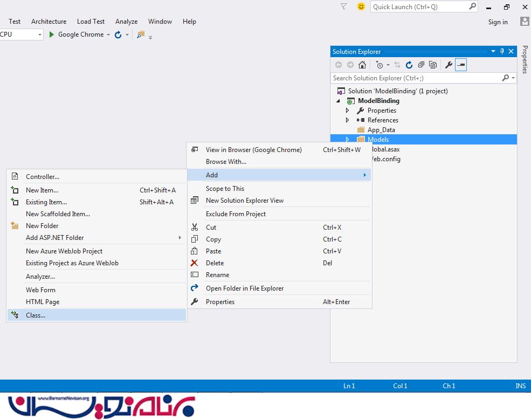
Task: Click the Sign in link
Action: (498, 22)
